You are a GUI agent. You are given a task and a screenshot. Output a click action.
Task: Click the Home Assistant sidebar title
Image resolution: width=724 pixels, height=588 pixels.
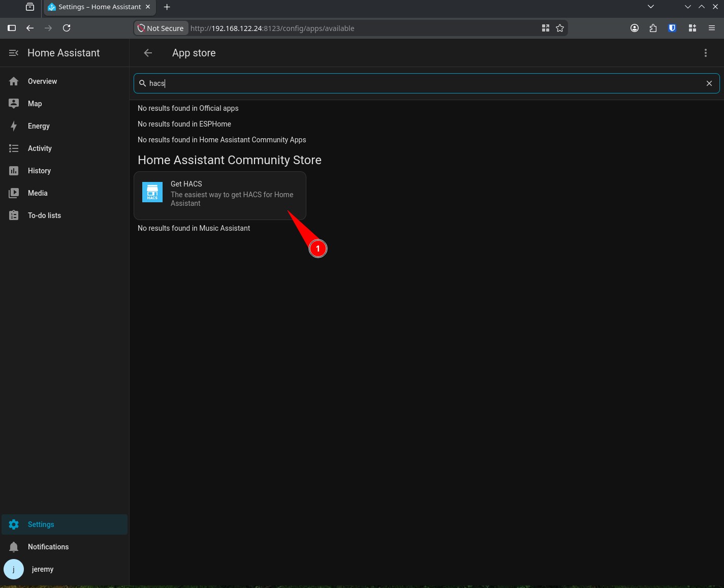64,53
